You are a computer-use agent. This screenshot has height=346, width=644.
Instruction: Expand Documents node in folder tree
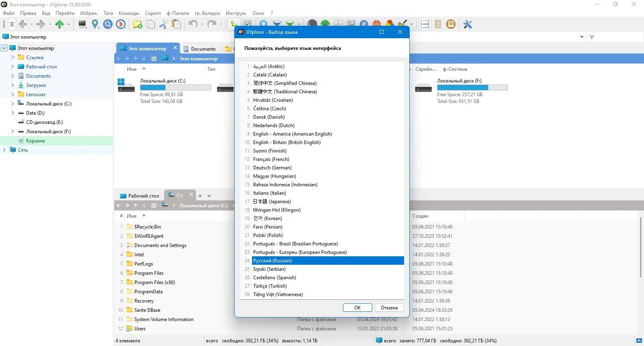point(12,76)
